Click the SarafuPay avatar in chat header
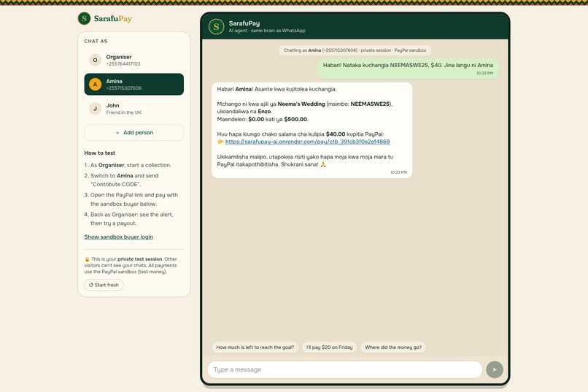 tap(216, 26)
